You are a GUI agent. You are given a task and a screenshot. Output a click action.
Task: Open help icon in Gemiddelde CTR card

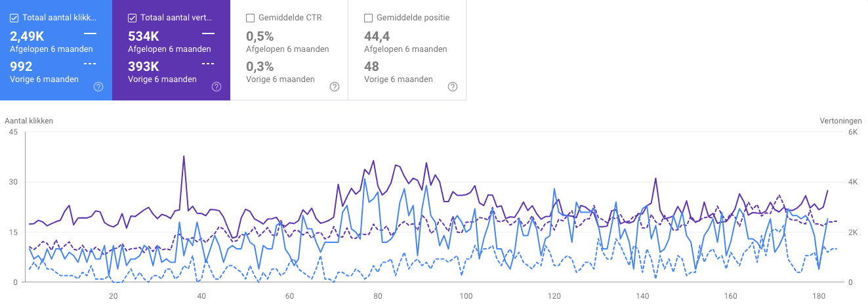click(x=335, y=87)
